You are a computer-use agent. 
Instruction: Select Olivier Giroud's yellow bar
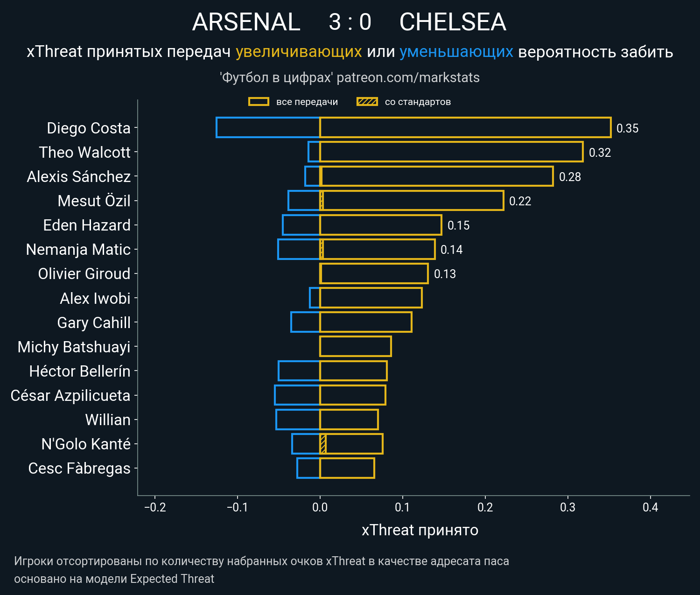(374, 273)
